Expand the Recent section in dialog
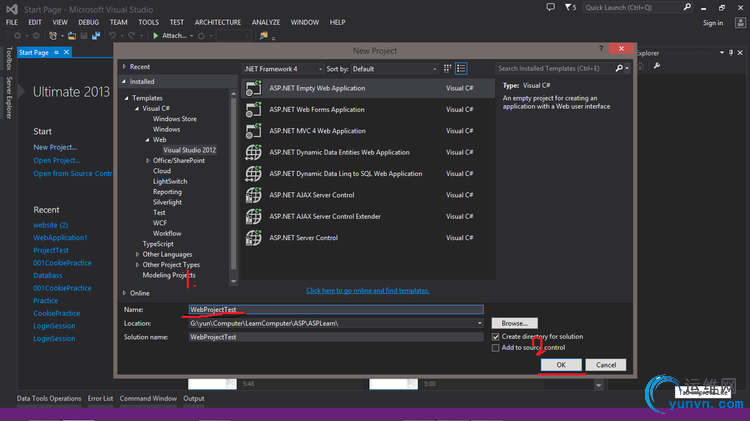The width and height of the screenshot is (750, 421). pyautogui.click(x=124, y=67)
